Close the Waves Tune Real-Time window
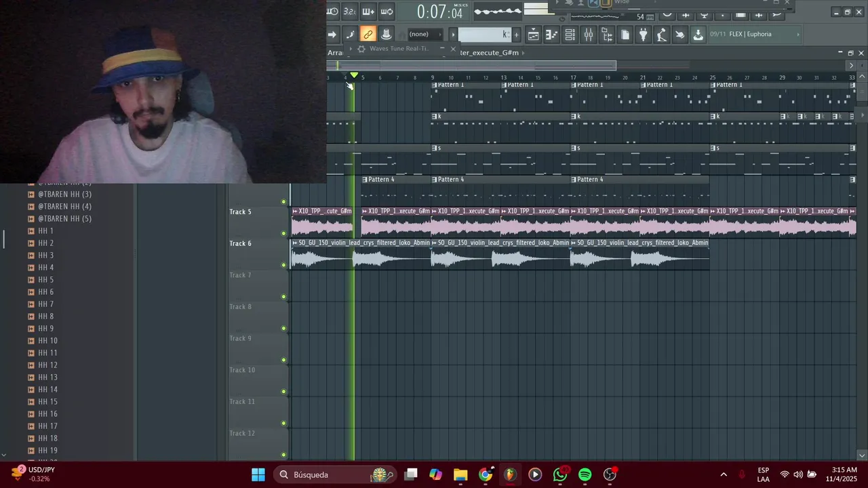Screen dimensions: 868x488 click(x=453, y=49)
